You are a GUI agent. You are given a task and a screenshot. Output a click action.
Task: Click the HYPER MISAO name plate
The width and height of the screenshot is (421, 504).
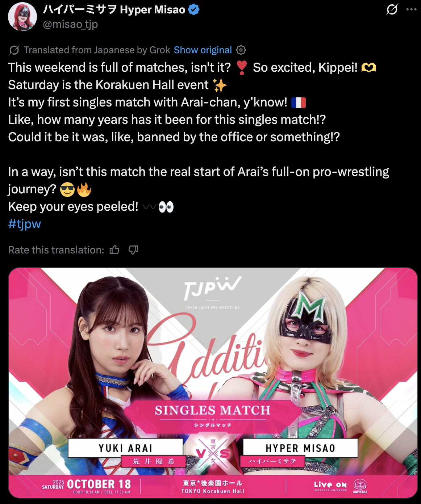(x=300, y=448)
